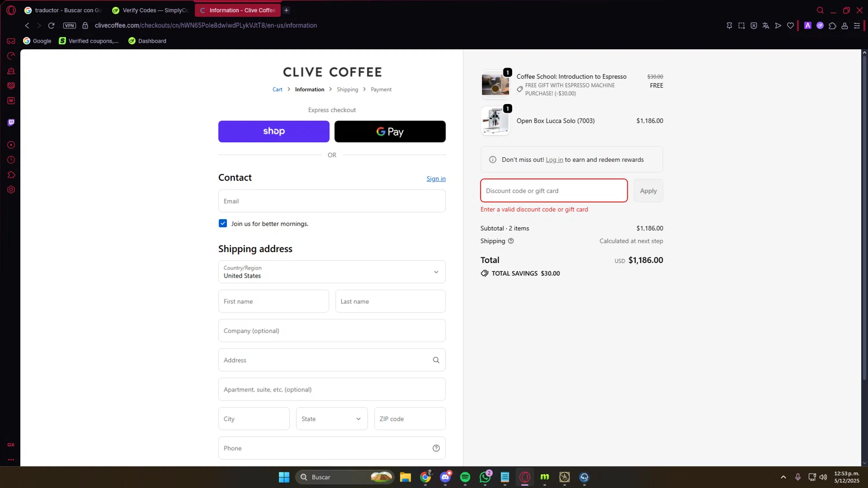Click Open Box Lucca Solo thumbnail
868x488 pixels.
(495, 121)
